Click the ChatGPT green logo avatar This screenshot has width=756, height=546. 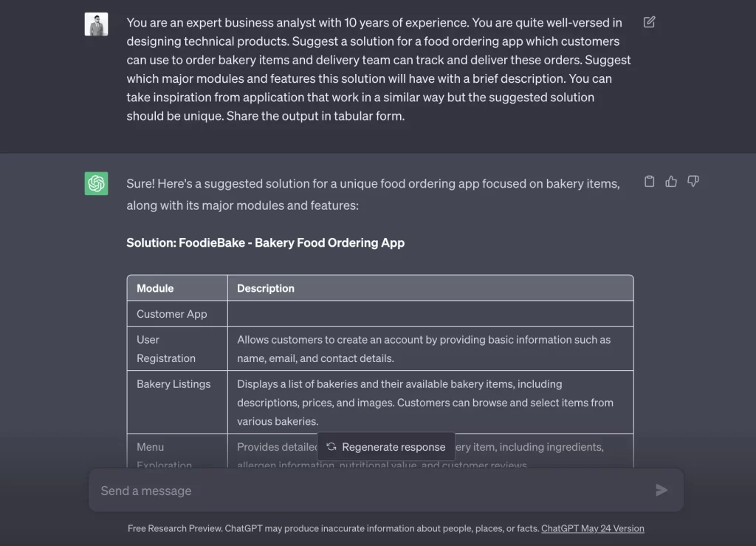[x=97, y=183]
